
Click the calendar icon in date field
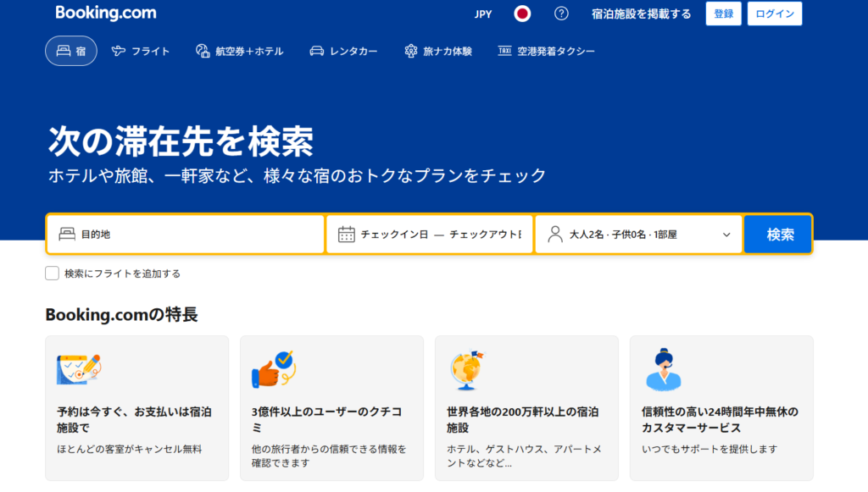click(x=346, y=235)
